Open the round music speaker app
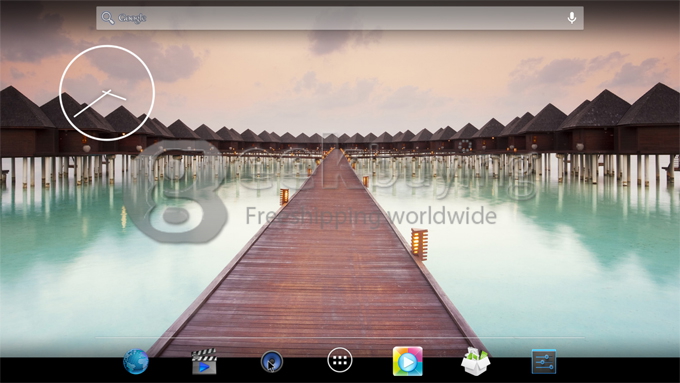The image size is (680, 383). click(x=272, y=361)
